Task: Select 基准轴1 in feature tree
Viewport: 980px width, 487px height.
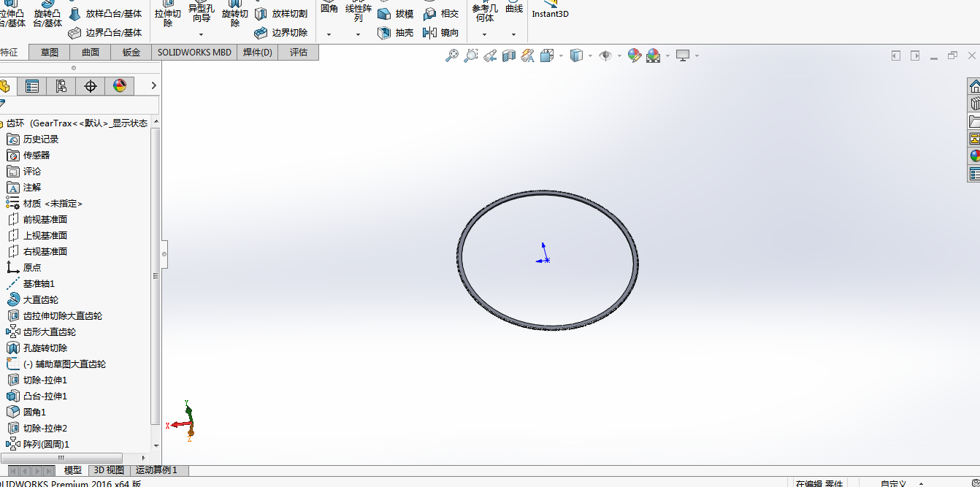Action: pyautogui.click(x=31, y=284)
